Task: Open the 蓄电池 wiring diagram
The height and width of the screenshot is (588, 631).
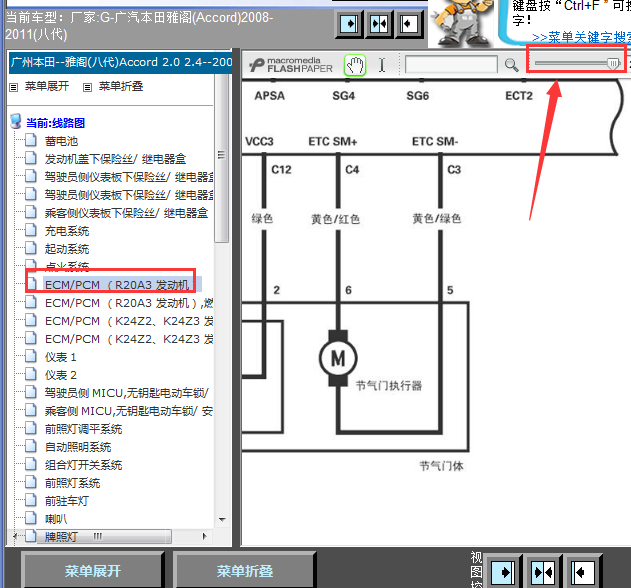Action: pos(61,141)
